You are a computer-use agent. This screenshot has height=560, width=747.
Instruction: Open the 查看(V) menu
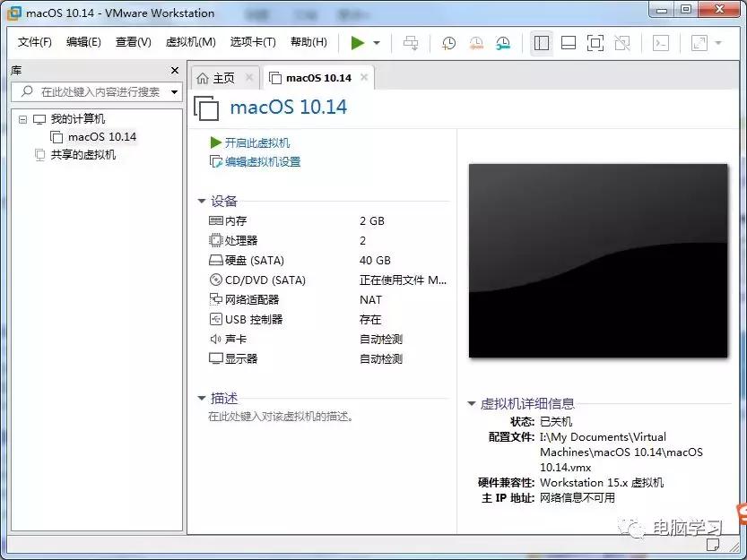coord(133,42)
